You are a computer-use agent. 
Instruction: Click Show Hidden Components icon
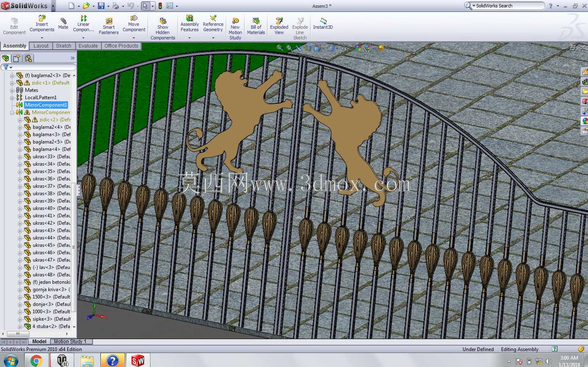(163, 21)
